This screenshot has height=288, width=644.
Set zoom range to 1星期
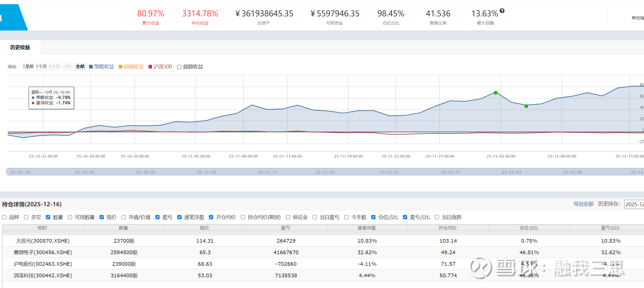tap(28, 67)
